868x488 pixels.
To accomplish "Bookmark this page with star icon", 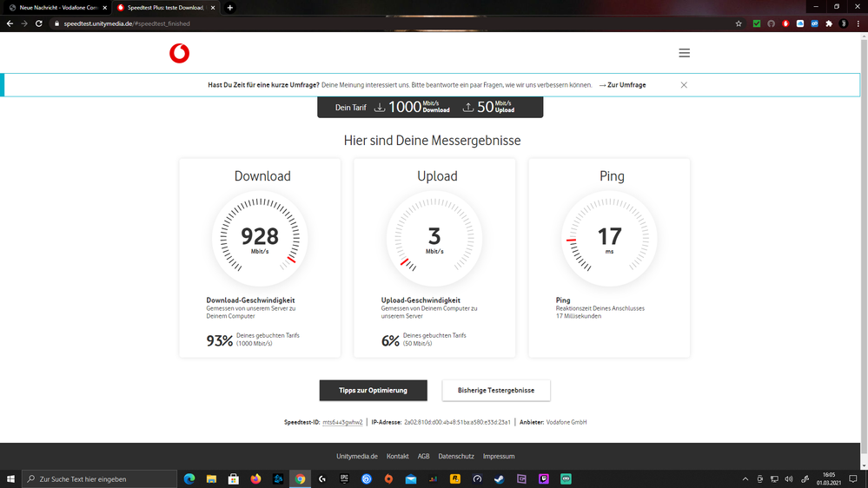I will coord(739,23).
